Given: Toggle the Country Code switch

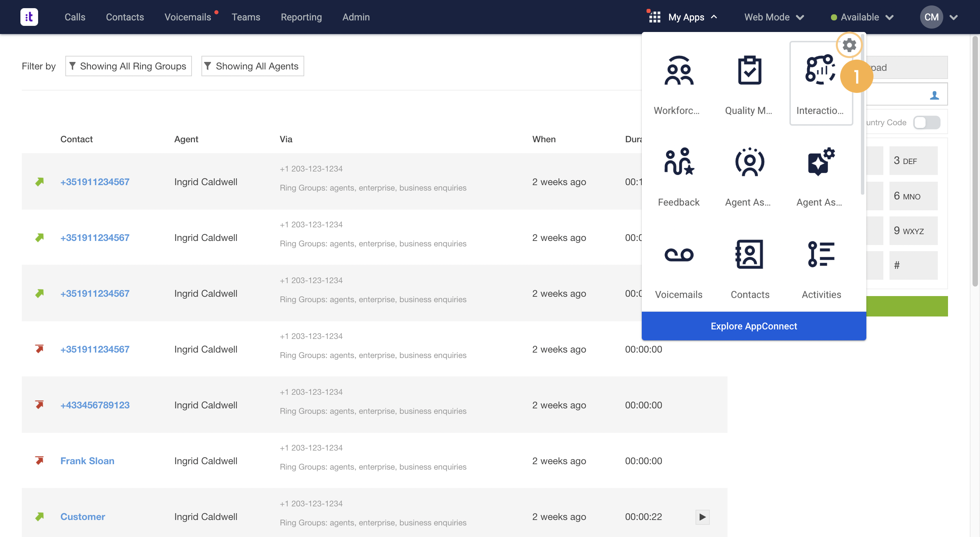Looking at the screenshot, I should point(926,123).
